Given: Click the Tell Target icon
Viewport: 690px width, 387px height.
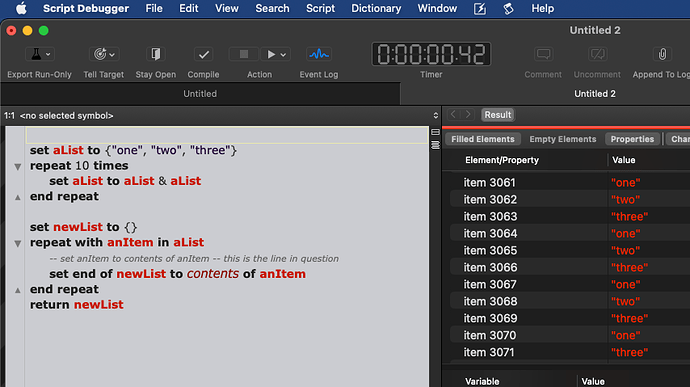Looking at the screenshot, I should pos(100,54).
